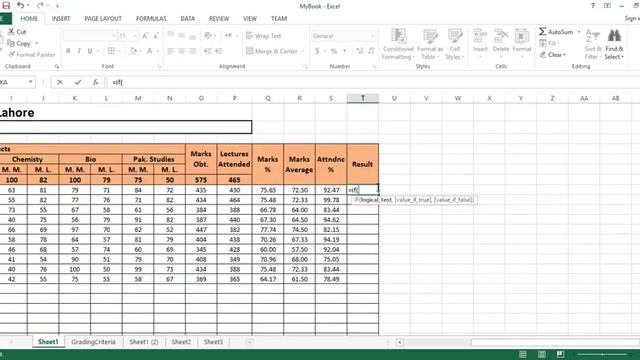Image resolution: width=640 pixels, height=360 pixels.
Task: Toggle Underline formatting
Action: (x=90, y=51)
